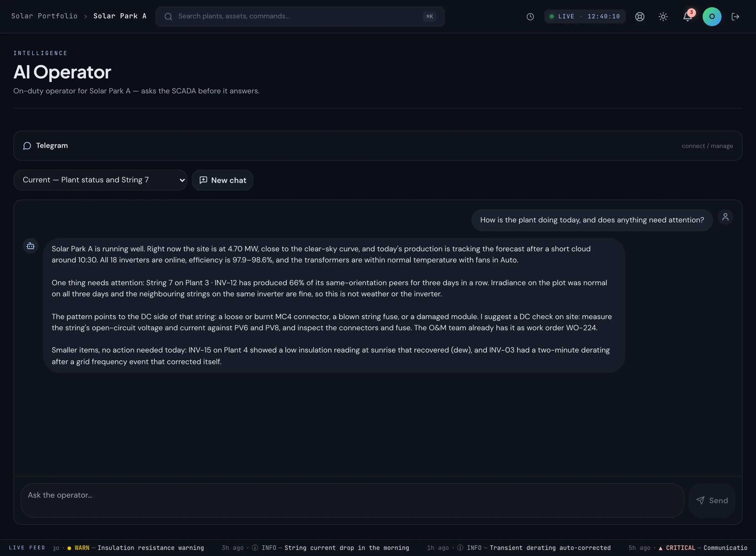Focus the search plants, assets, commands field
Screen dimensions: 756x556
click(300, 16)
